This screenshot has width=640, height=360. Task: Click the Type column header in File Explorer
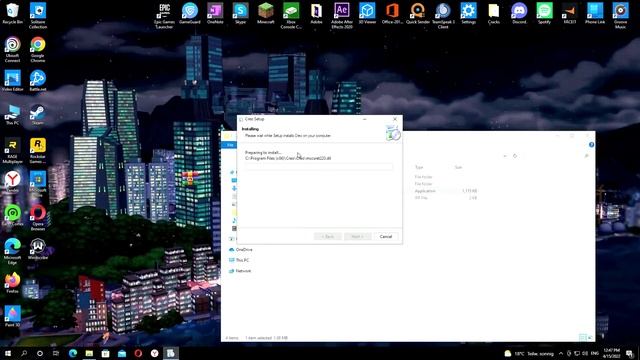(x=419, y=167)
